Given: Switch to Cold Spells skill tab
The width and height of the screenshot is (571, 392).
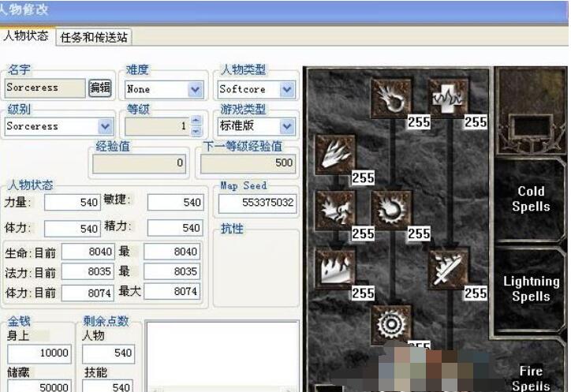Looking at the screenshot, I should coord(529,200).
